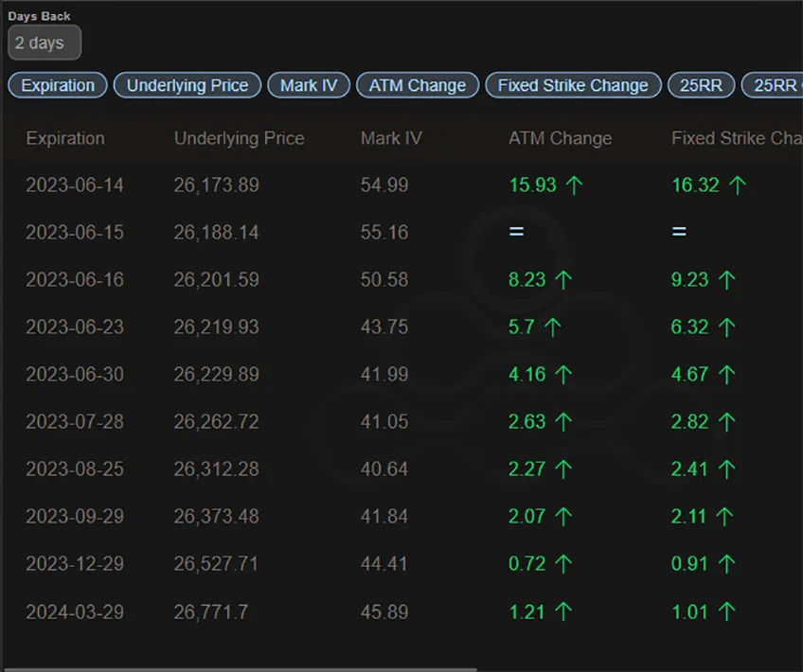Click ATM Change value 2.07
Viewport: 803px width, 672px height.
[526, 516]
